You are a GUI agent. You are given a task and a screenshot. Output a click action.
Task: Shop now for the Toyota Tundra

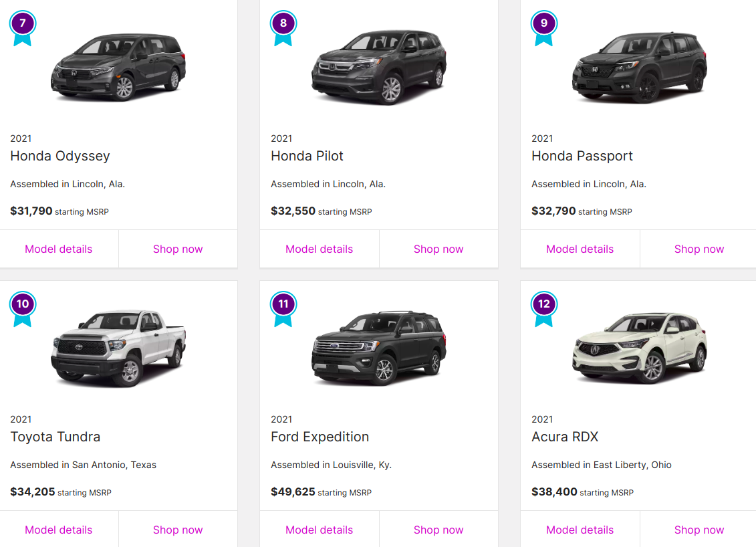click(178, 530)
